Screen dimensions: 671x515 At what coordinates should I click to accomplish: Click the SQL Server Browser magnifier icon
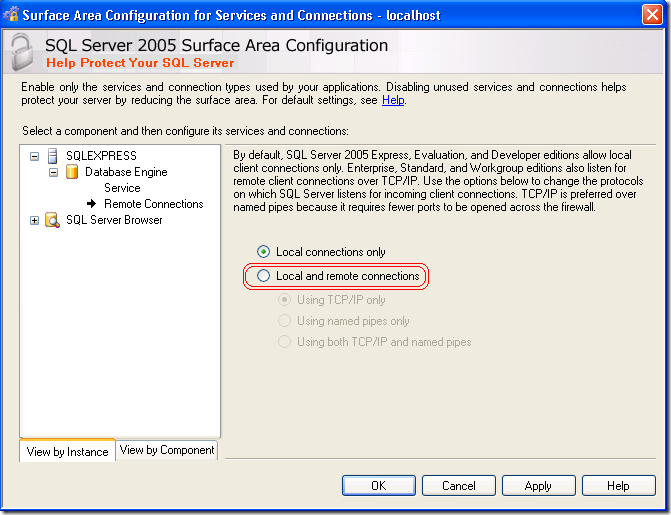52,220
